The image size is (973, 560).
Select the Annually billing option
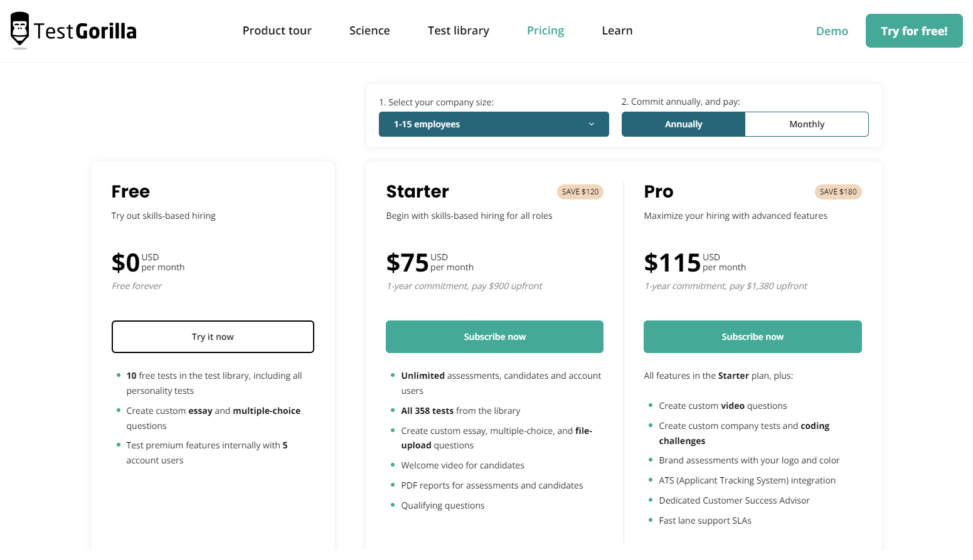(683, 124)
